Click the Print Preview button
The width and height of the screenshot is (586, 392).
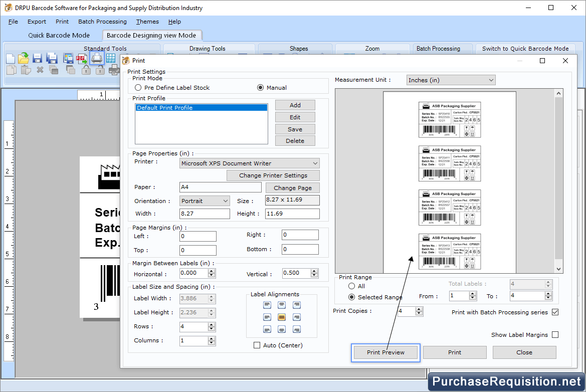pyautogui.click(x=385, y=352)
